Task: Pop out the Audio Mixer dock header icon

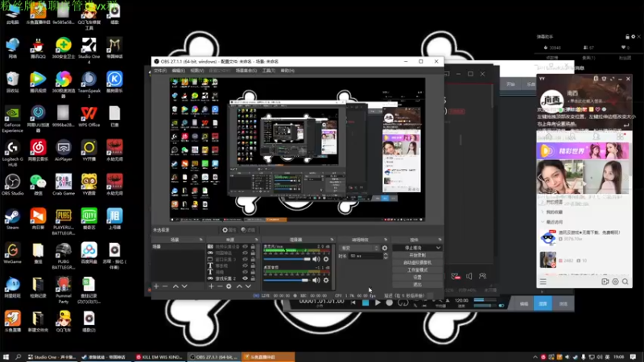Action: click(332, 240)
